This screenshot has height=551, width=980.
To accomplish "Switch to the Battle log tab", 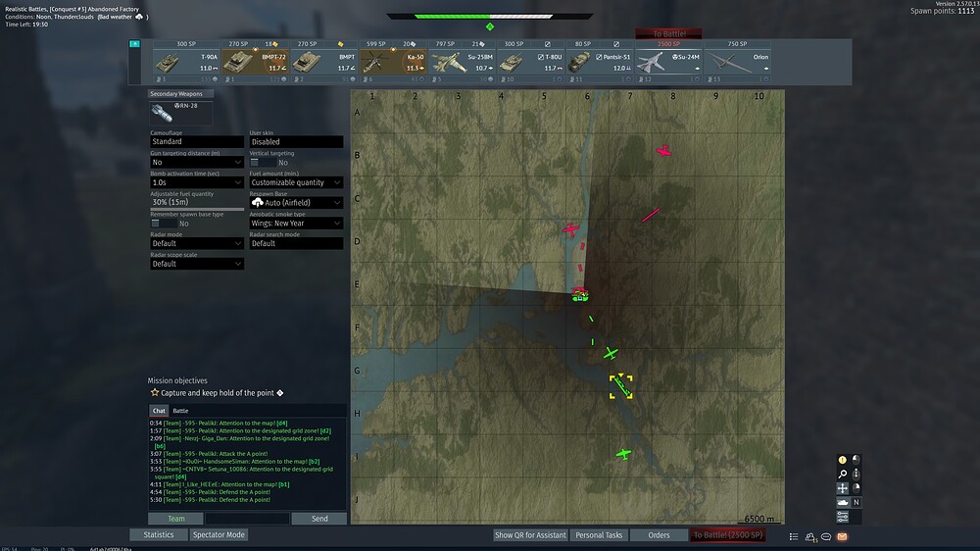I will [x=180, y=411].
